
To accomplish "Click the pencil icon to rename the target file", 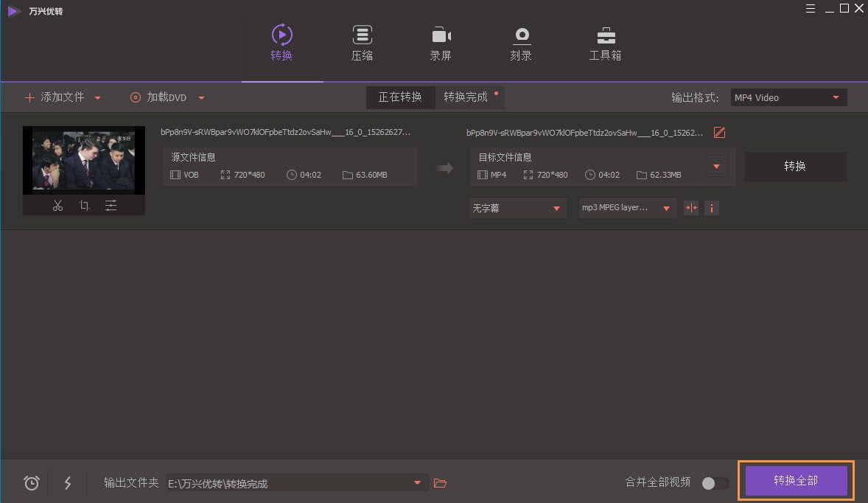I will pos(719,132).
